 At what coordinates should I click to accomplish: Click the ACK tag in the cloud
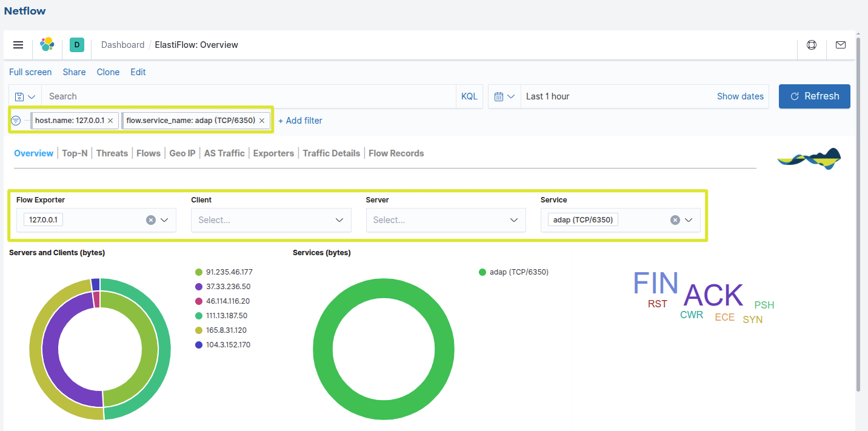(713, 296)
